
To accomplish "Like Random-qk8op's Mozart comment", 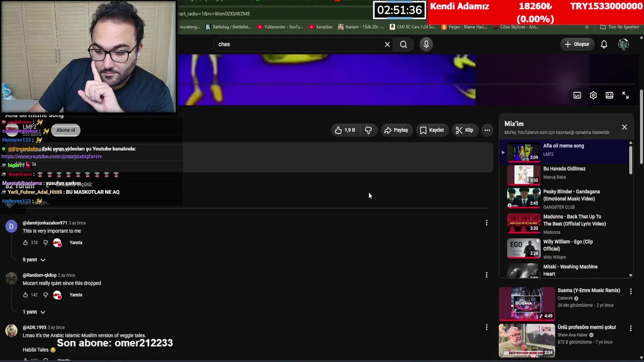I will point(26,295).
